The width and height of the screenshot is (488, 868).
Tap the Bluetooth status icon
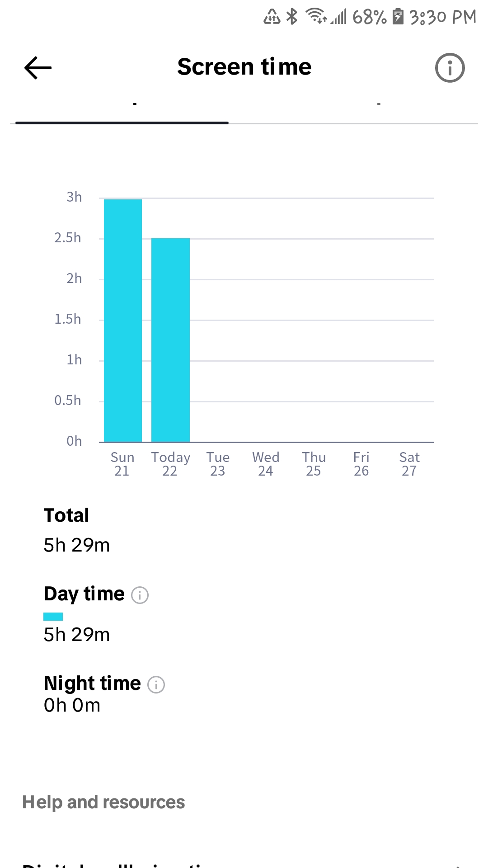point(293,17)
